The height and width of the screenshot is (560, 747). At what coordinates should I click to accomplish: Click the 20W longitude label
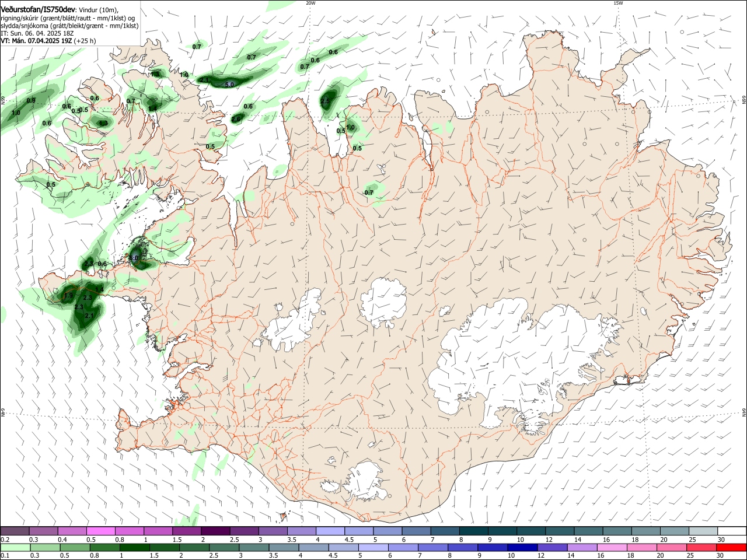tap(310, 3)
